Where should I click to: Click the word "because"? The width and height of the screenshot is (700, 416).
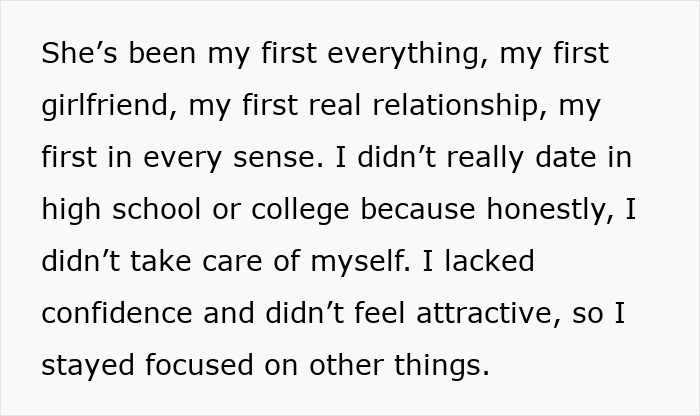tap(418, 209)
